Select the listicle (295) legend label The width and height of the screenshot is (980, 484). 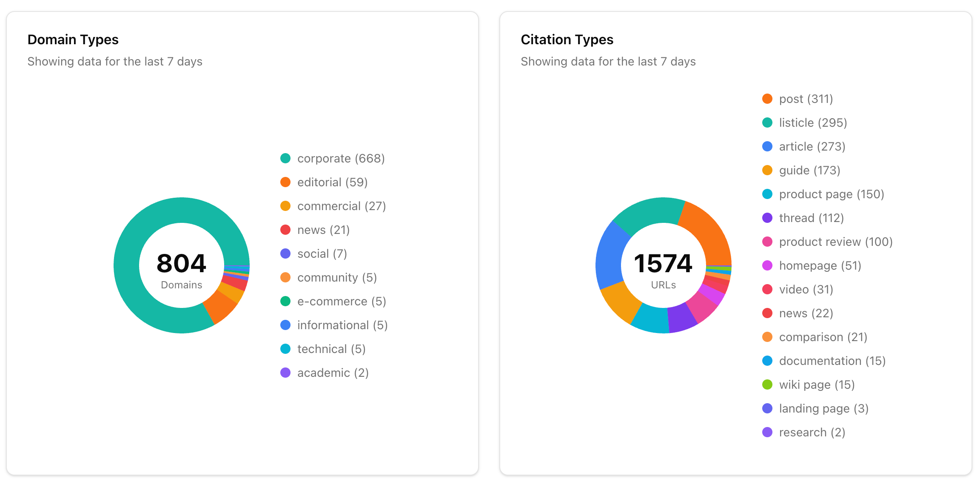click(x=813, y=123)
